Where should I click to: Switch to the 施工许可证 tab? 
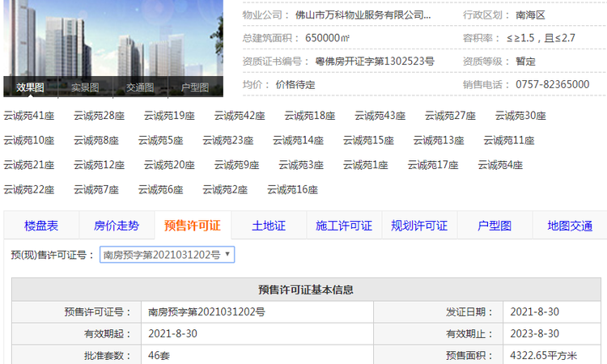tap(344, 226)
